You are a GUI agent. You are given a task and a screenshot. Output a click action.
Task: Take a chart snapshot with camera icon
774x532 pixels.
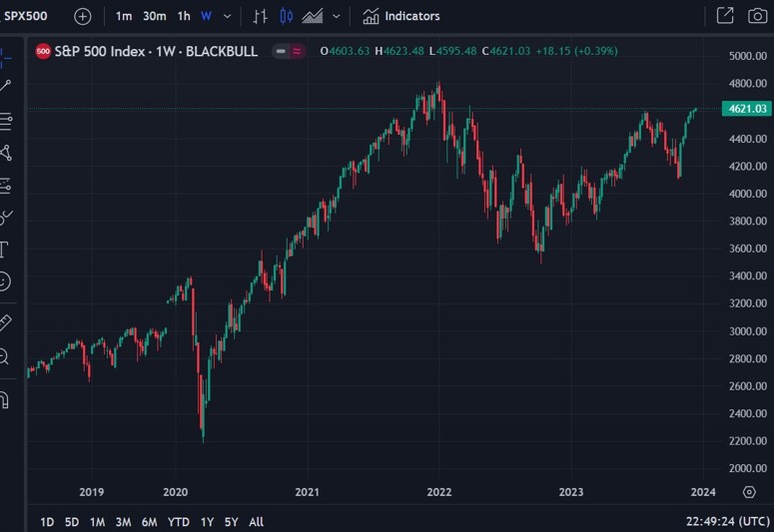757,16
